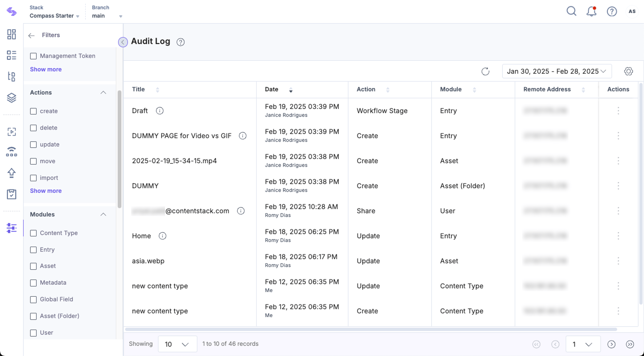Open the rows per page dropdown

(x=177, y=344)
